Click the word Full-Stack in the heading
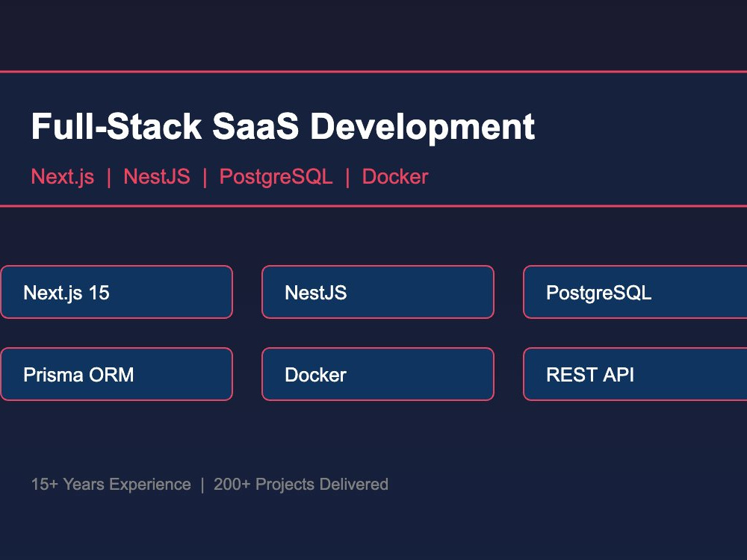747x560 pixels. coord(117,127)
